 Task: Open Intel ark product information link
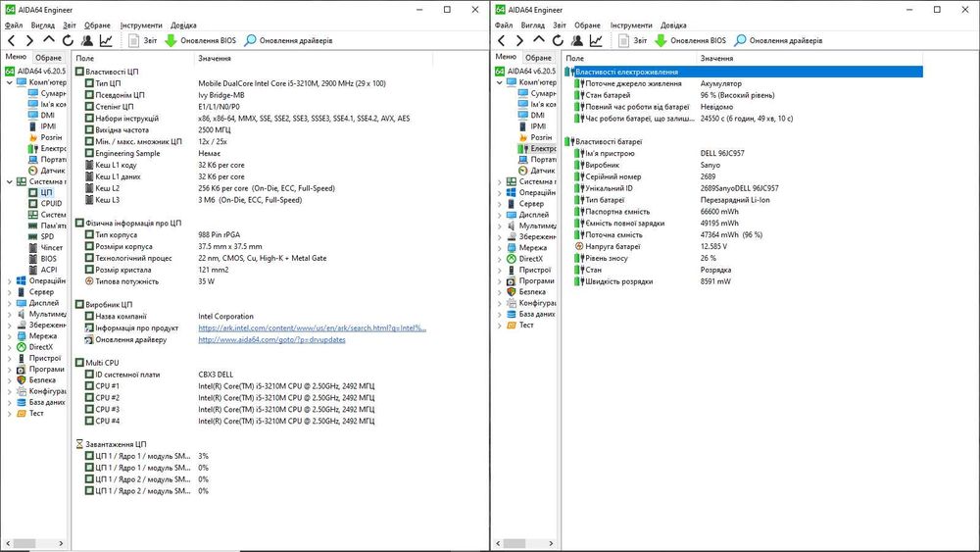click(x=312, y=328)
